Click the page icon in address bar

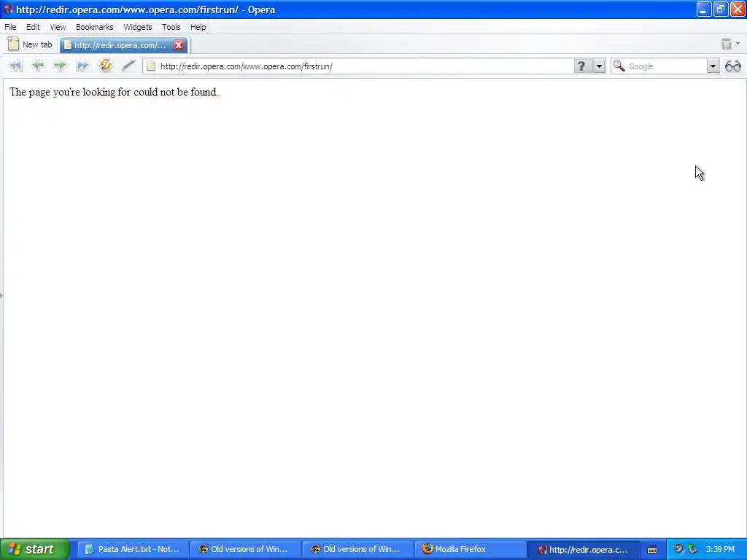click(151, 66)
